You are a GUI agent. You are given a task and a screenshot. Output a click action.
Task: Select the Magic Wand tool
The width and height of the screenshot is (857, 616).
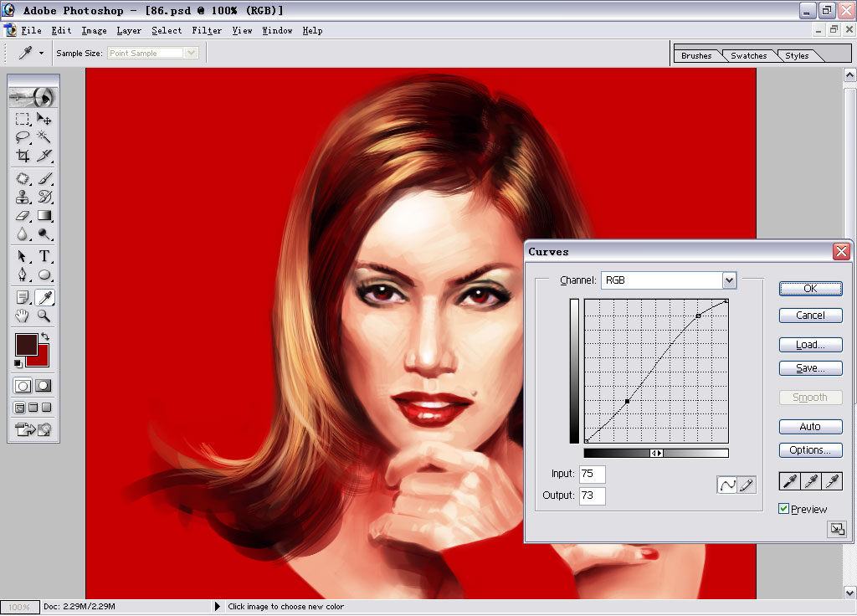click(44, 137)
